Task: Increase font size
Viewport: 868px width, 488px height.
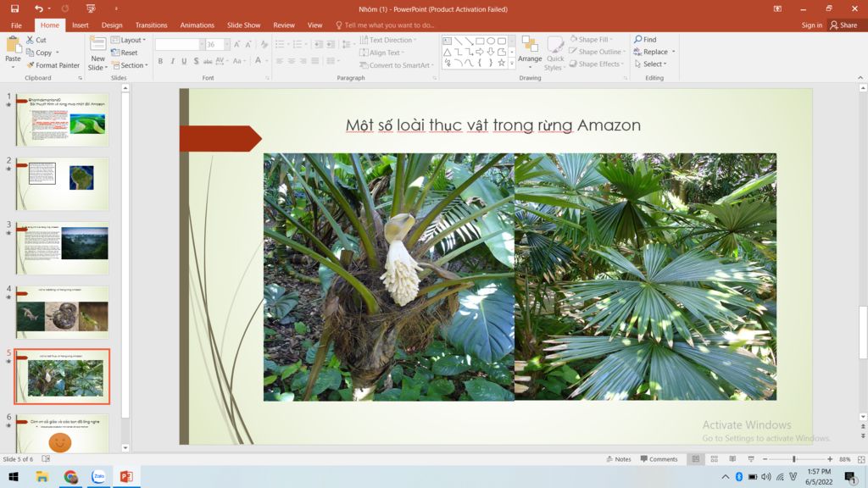Action: (x=237, y=44)
